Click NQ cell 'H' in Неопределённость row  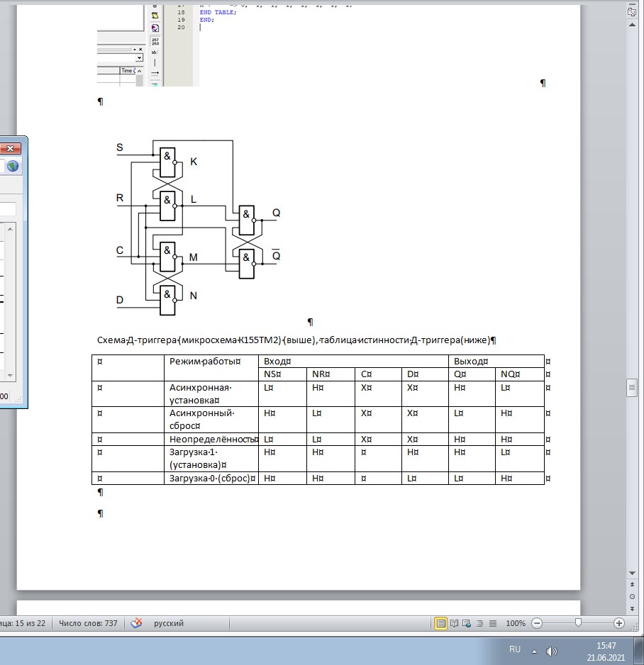click(520, 440)
